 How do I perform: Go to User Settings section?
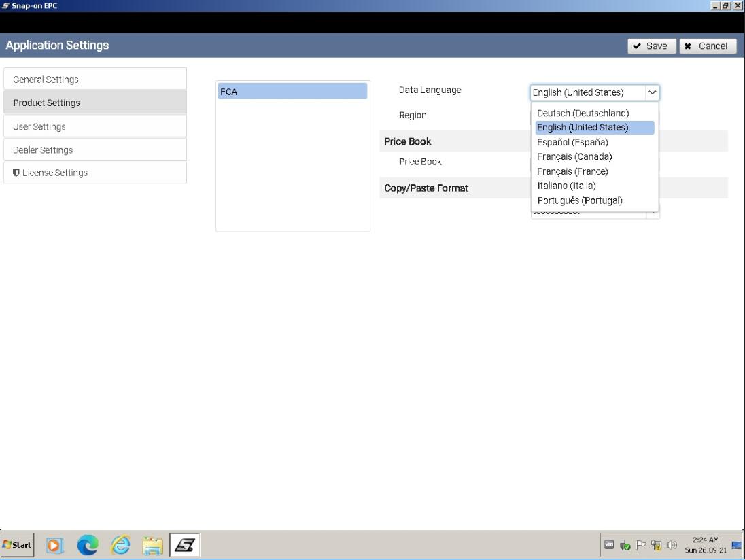(95, 126)
